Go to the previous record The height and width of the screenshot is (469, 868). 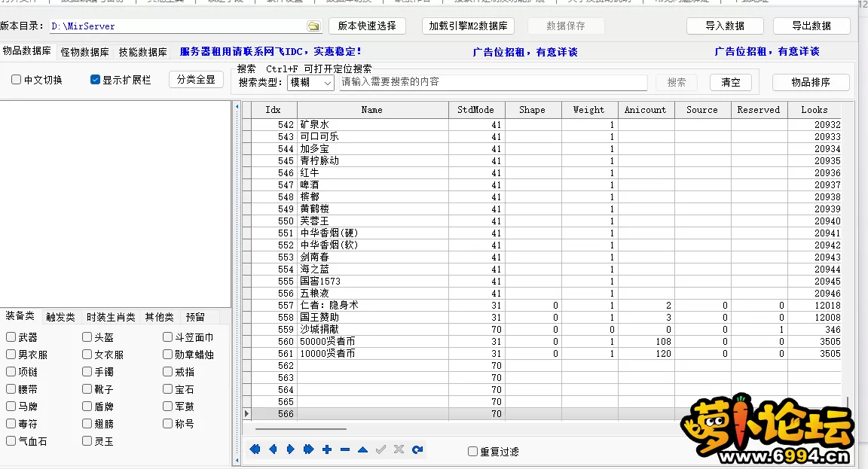pyautogui.click(x=273, y=449)
